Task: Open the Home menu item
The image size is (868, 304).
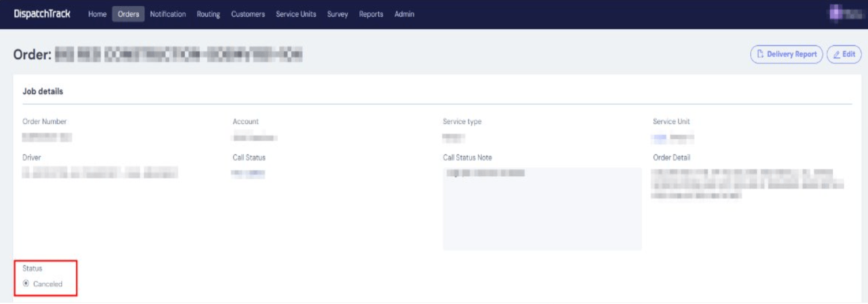Action: click(97, 14)
